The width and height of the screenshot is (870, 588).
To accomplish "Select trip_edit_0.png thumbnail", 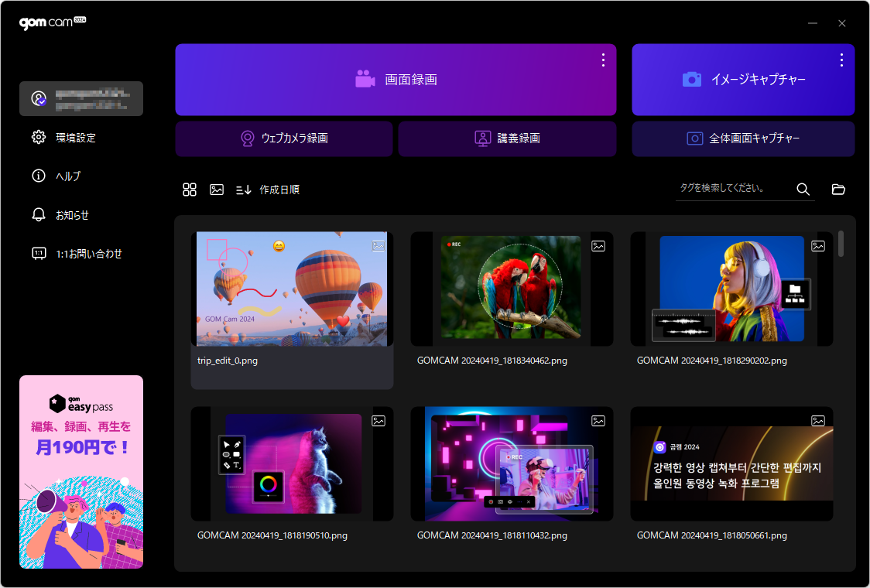I will pos(292,289).
